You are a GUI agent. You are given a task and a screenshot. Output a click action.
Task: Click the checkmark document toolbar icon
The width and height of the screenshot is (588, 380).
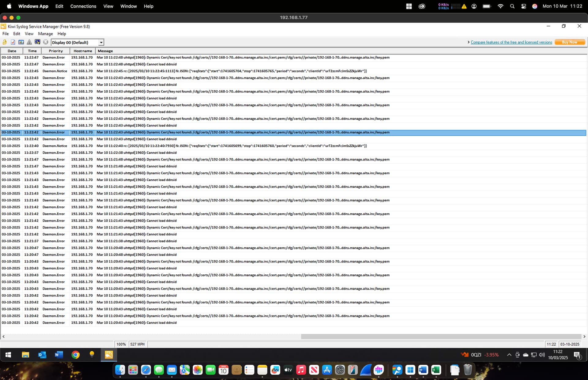[x=13, y=42]
